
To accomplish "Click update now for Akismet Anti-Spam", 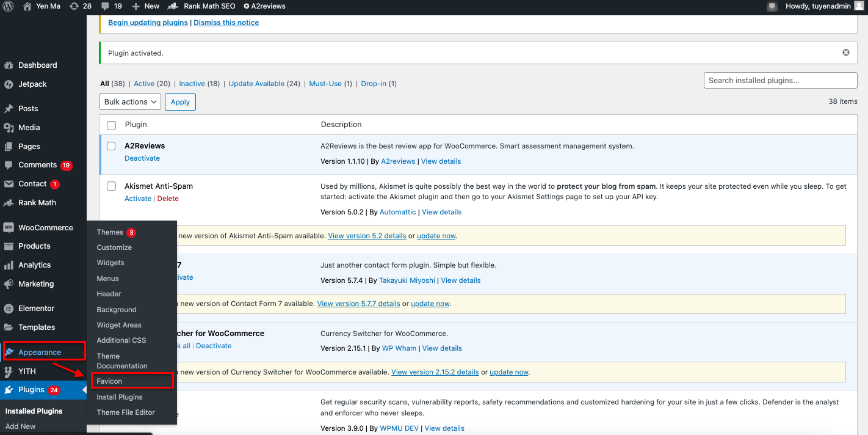I will coord(436,236).
